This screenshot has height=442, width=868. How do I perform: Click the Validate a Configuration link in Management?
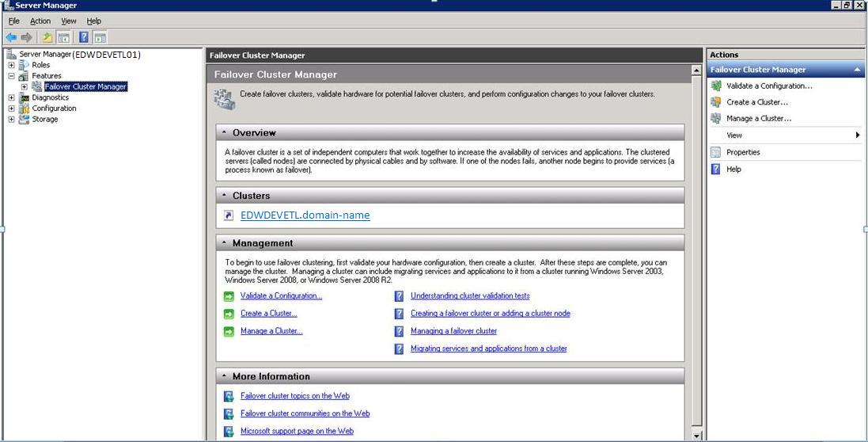tap(281, 295)
